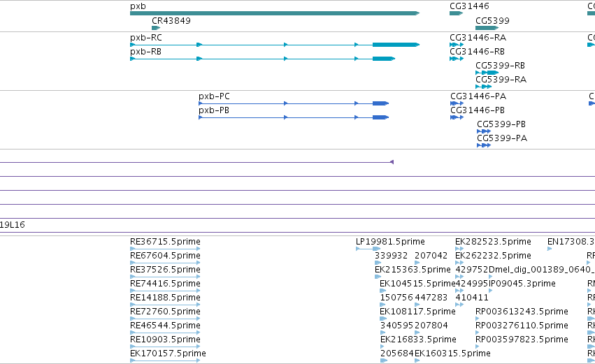The image size is (595, 364).
Task: Click the EK104515.5prime EST label
Action: click(417, 284)
